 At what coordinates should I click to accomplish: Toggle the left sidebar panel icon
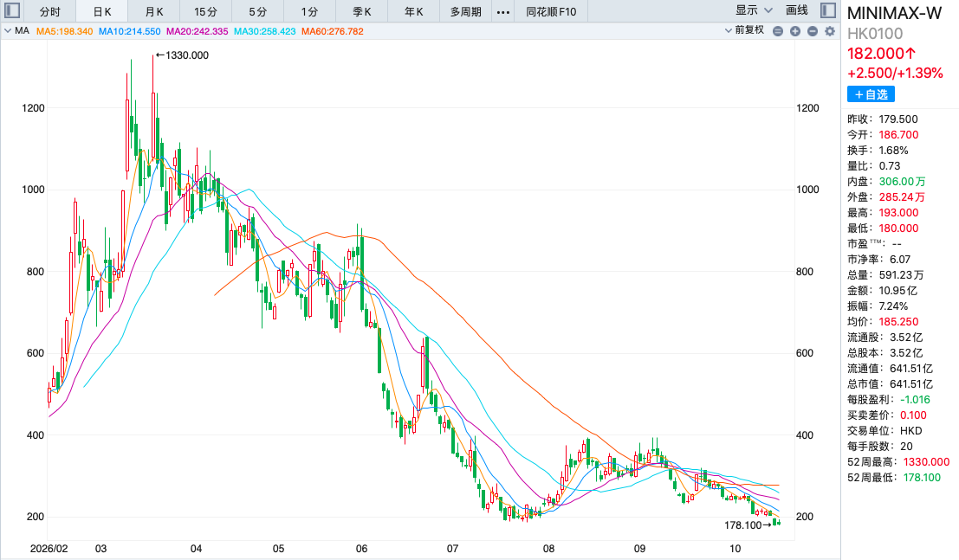point(12,10)
